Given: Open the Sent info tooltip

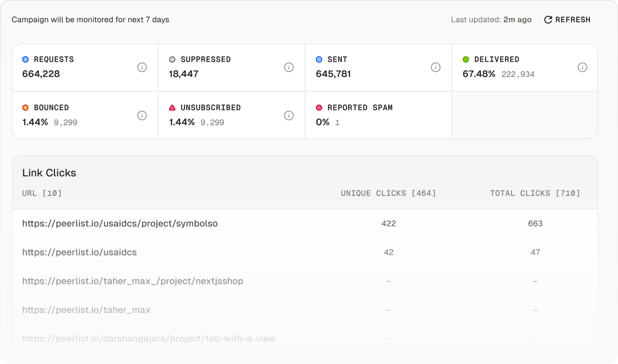Looking at the screenshot, I should pos(436,67).
